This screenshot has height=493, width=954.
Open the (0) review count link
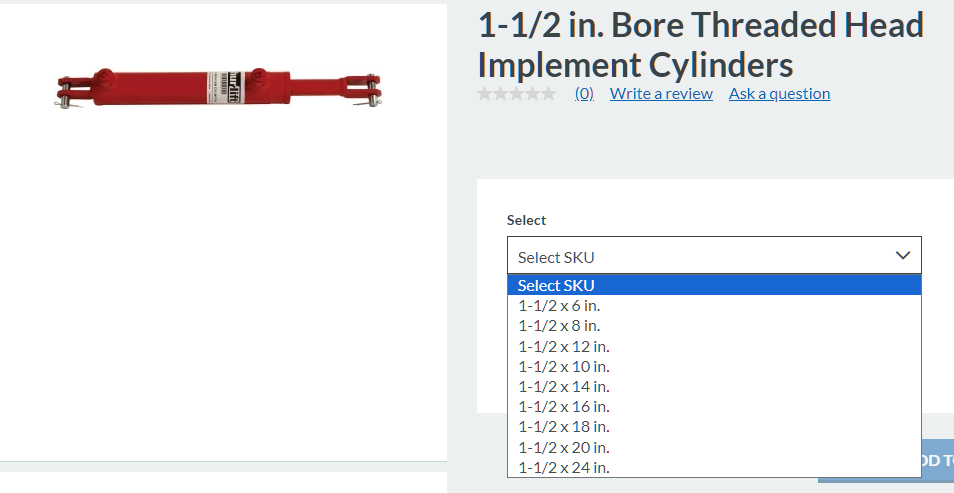click(x=584, y=94)
